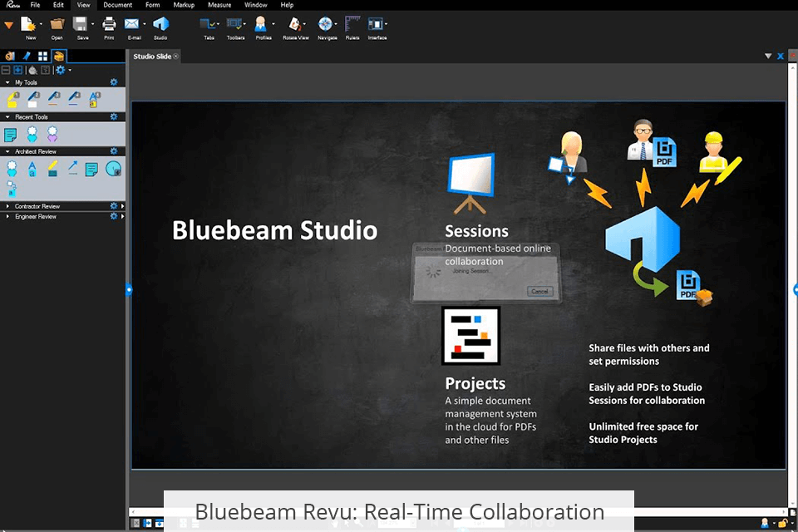Expand the Profiles dropdown arrow
The height and width of the screenshot is (532, 798).
click(273, 24)
